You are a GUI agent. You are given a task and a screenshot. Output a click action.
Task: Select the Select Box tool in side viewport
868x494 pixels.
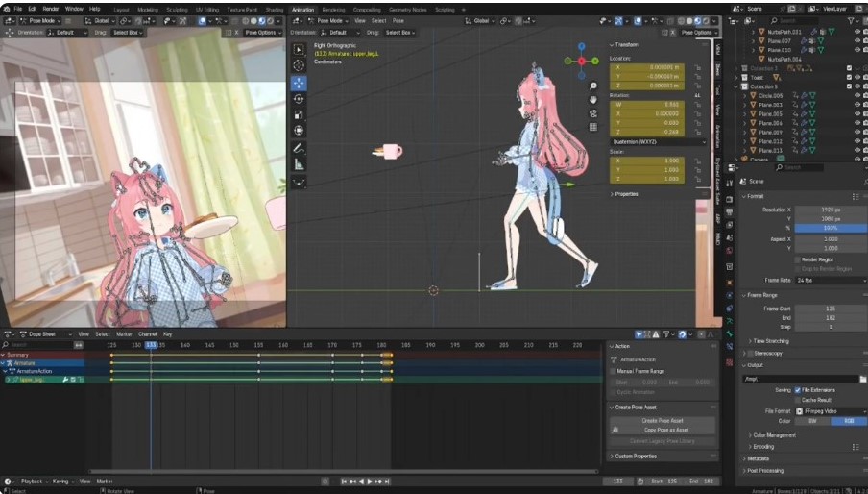coord(299,50)
